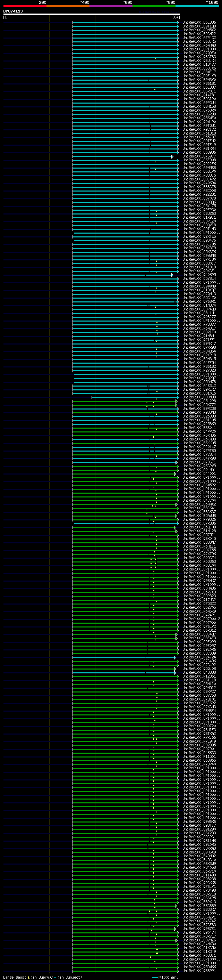Click hit label UniRef100_A7R4C2
Image resolution: width=222 pixels, height=980 pixels.
pos(199,38)
